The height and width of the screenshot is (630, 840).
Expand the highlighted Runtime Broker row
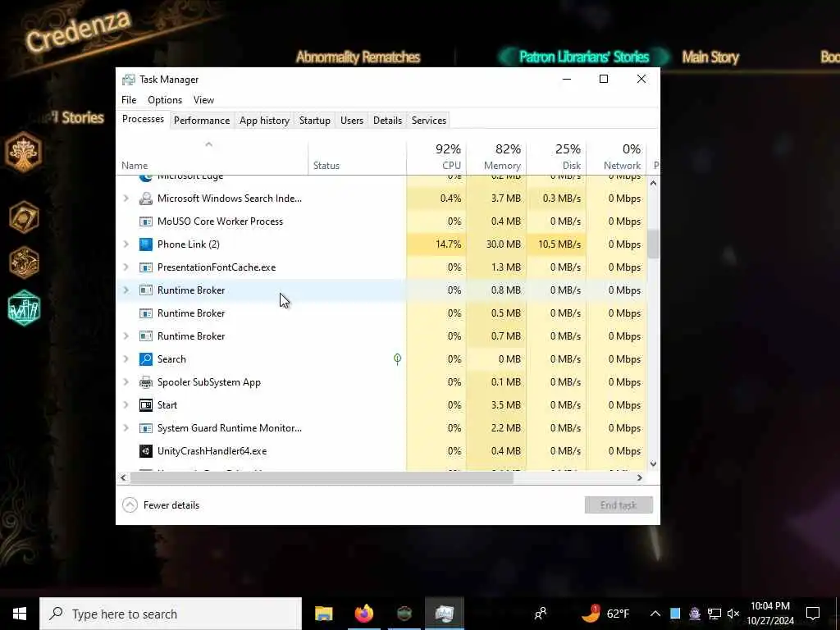pos(126,290)
